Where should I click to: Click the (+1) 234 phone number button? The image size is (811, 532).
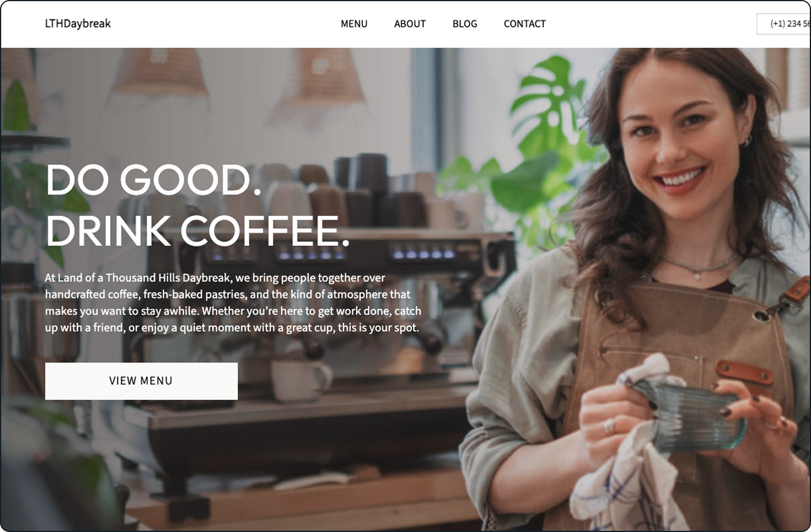(x=784, y=24)
